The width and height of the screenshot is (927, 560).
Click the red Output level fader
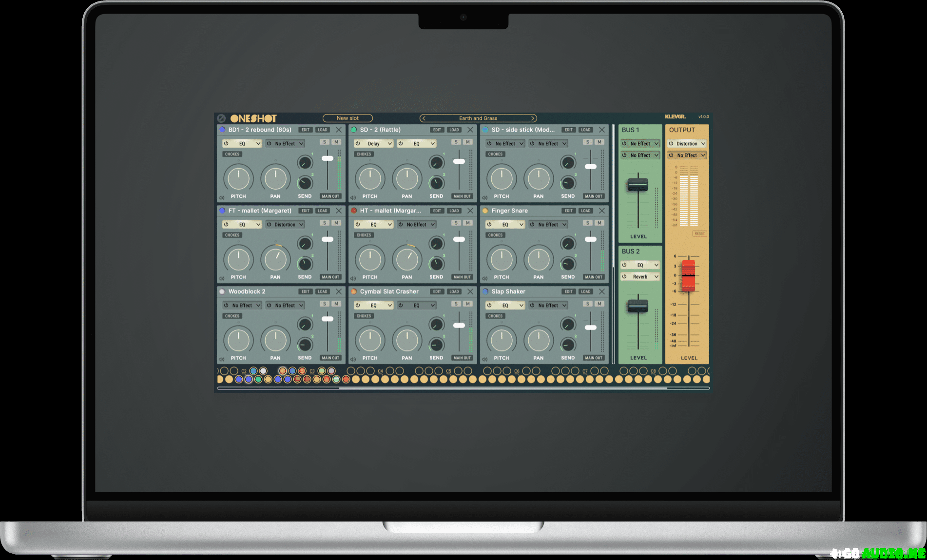[688, 275]
